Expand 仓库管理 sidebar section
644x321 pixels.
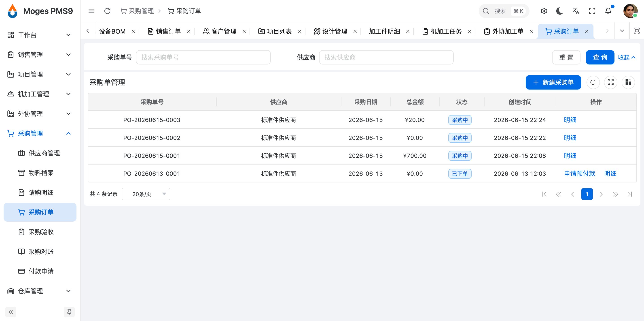(x=40, y=291)
